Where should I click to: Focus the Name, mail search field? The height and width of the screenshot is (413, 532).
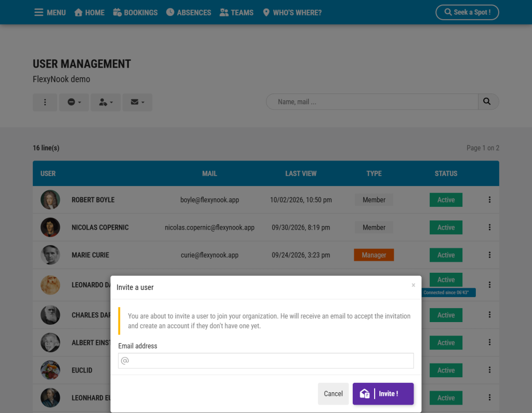pos(372,102)
